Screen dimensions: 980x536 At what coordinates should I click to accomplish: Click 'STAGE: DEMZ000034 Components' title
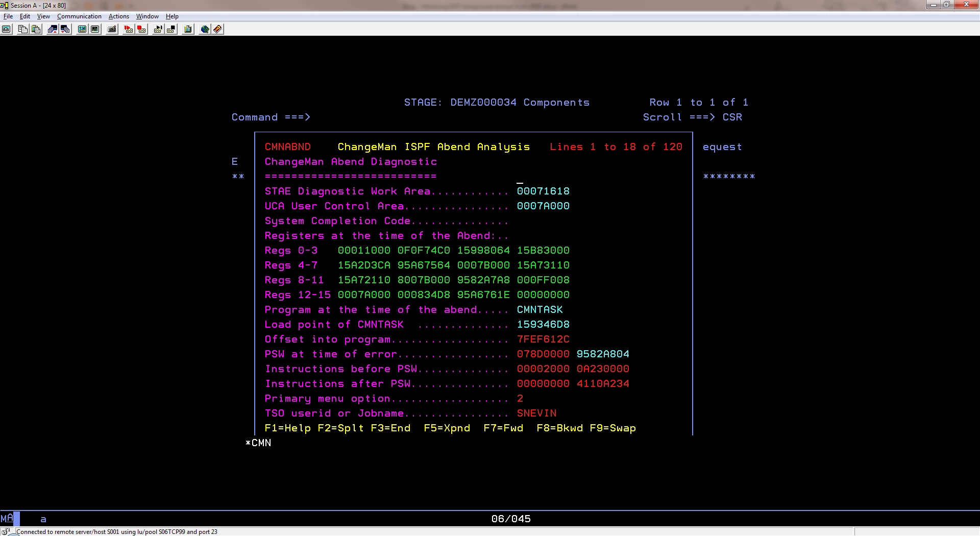tap(497, 103)
